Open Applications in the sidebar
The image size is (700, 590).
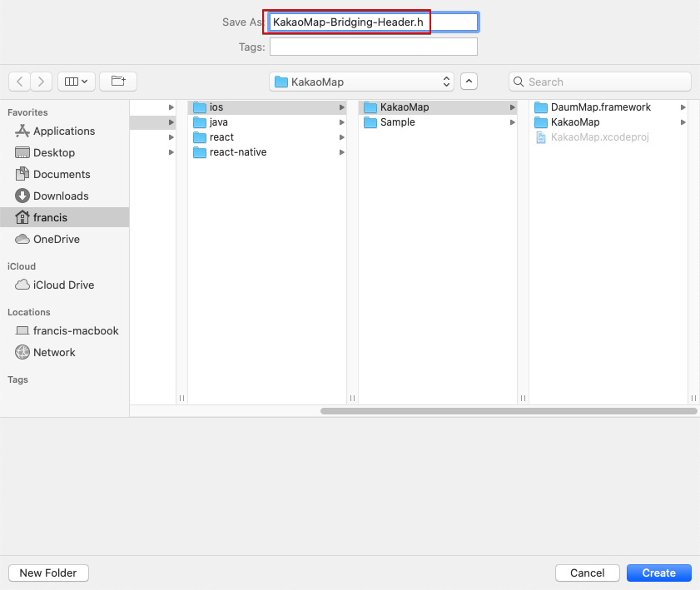(64, 131)
